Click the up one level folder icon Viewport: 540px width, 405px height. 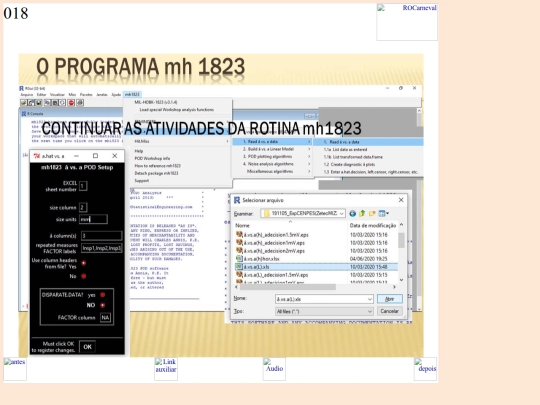pyautogui.click(x=362, y=214)
